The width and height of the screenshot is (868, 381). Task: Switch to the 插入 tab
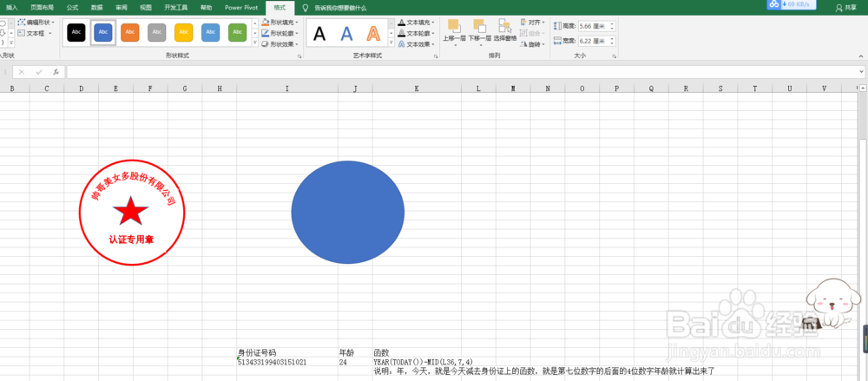[11, 8]
